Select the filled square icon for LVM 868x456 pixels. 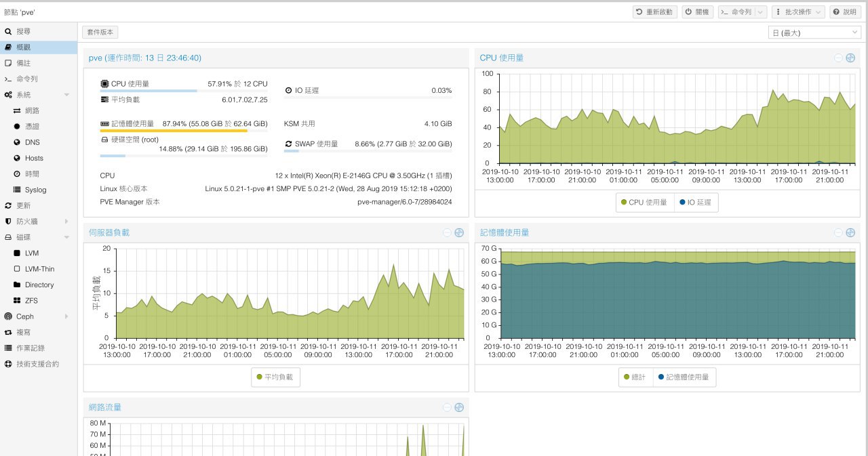pyautogui.click(x=17, y=253)
